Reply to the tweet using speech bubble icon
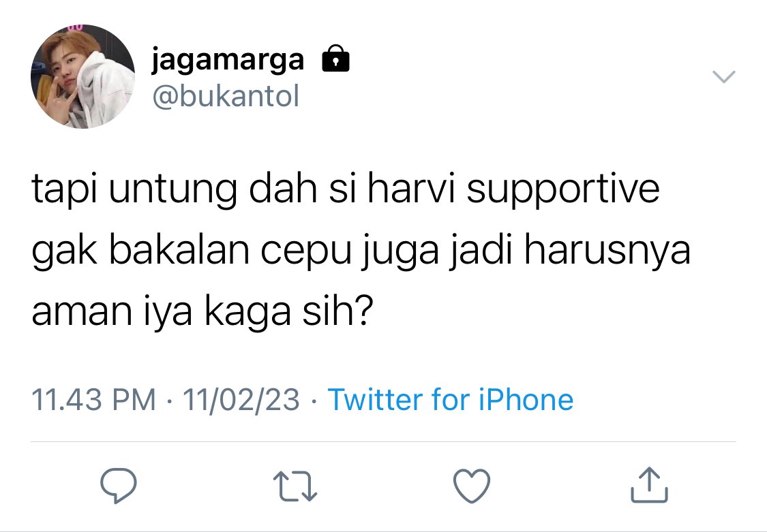Image resolution: width=767 pixels, height=532 pixels. point(119,485)
